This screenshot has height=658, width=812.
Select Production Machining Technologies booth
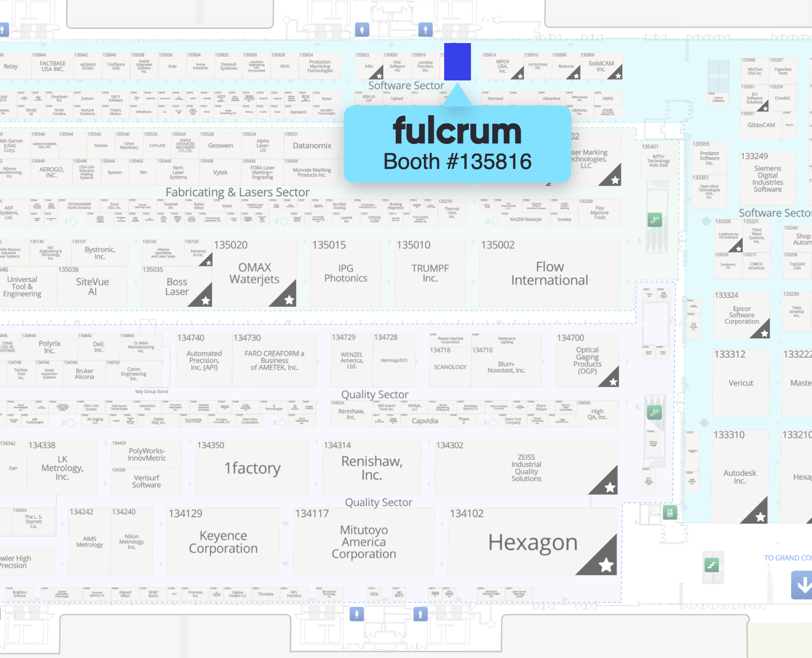pyautogui.click(x=320, y=66)
